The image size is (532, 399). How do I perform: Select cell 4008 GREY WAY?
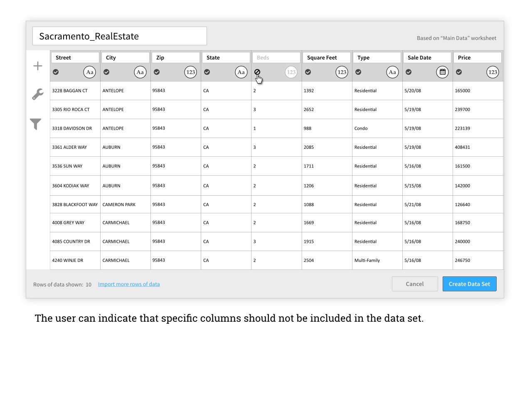pos(75,223)
